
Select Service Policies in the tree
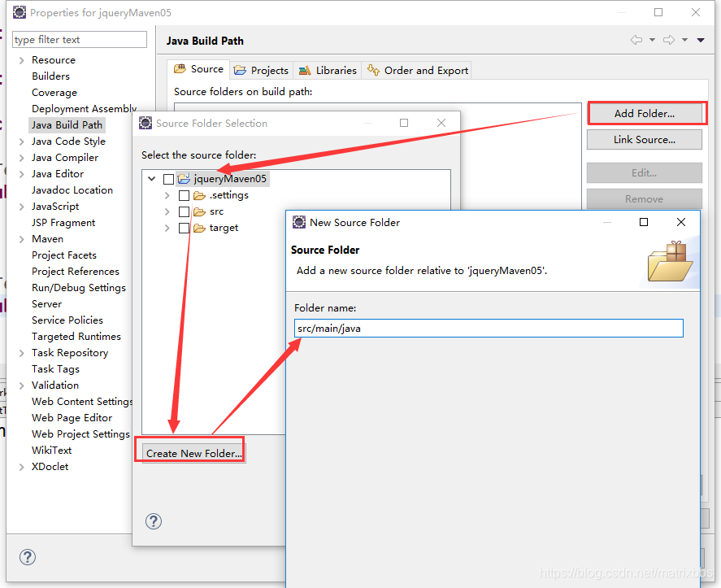pos(67,320)
